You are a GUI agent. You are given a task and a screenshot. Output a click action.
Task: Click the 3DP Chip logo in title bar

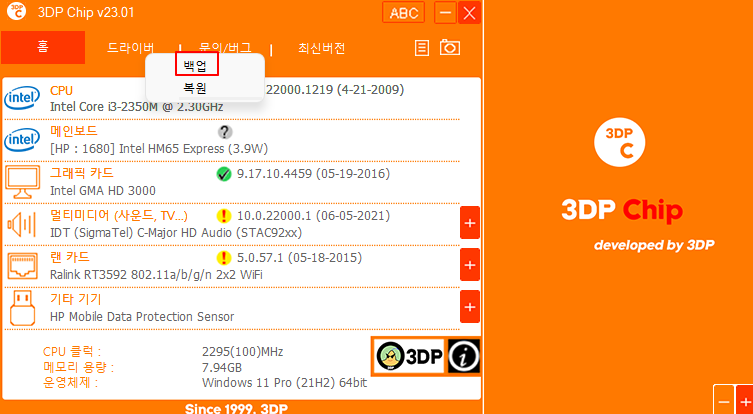tap(17, 12)
